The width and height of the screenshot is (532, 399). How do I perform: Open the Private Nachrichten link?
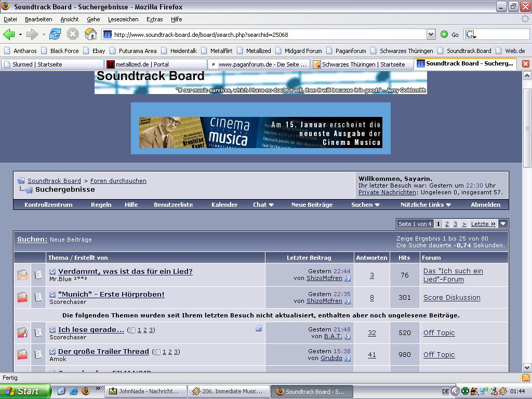coord(387,192)
